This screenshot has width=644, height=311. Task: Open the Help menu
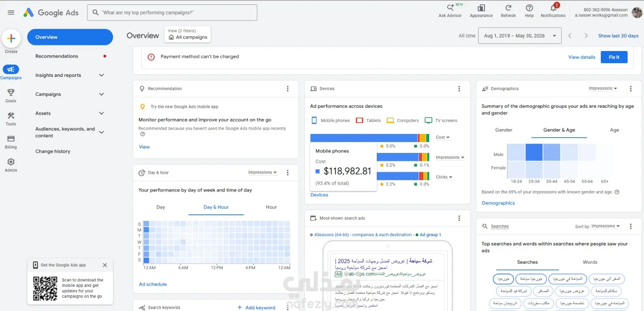click(529, 11)
